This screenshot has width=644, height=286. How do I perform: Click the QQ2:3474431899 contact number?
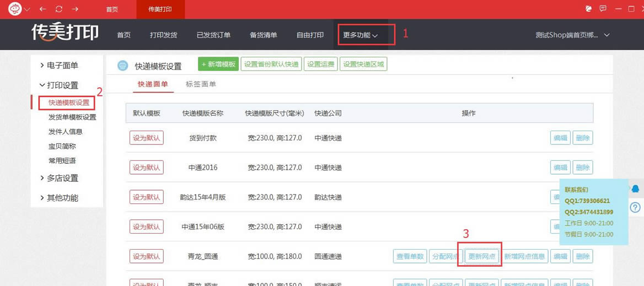point(589,212)
